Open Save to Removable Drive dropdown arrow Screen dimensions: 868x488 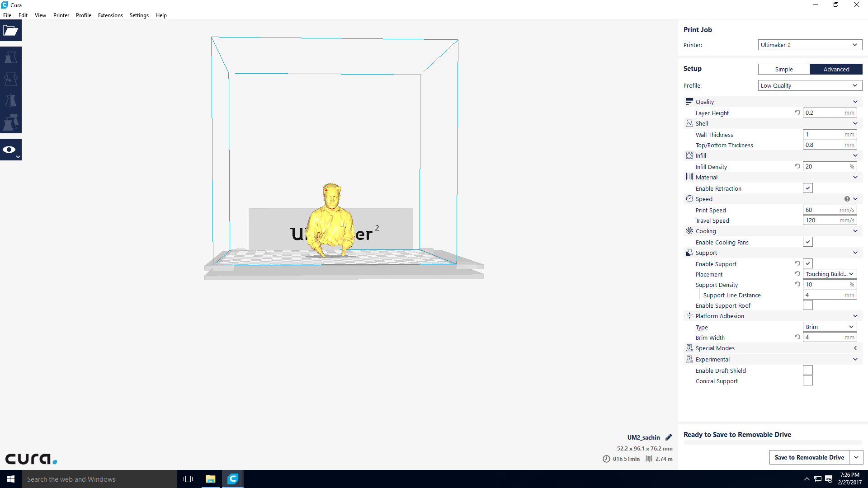856,457
